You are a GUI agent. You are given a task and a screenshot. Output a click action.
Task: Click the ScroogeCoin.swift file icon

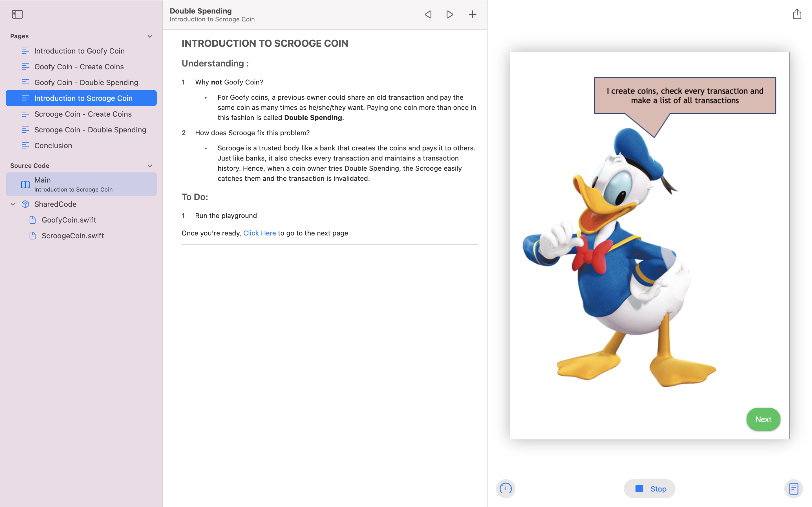pyautogui.click(x=32, y=236)
